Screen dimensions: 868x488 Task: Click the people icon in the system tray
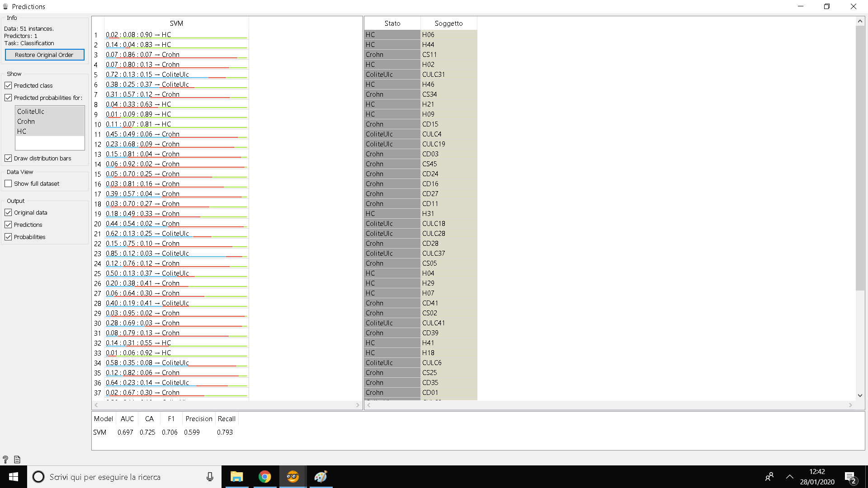pos(769,477)
